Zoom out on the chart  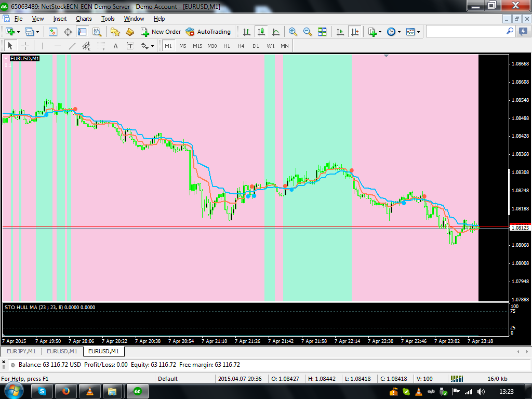pyautogui.click(x=308, y=32)
